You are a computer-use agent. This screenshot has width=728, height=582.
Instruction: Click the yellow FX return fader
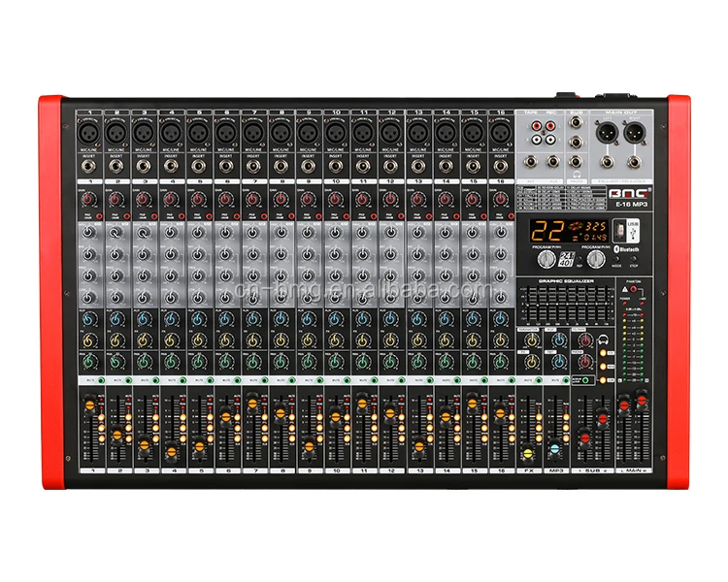pyautogui.click(x=527, y=452)
